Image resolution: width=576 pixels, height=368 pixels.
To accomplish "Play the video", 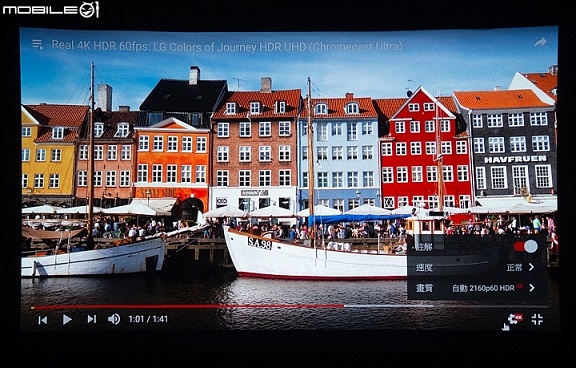I will click(67, 319).
